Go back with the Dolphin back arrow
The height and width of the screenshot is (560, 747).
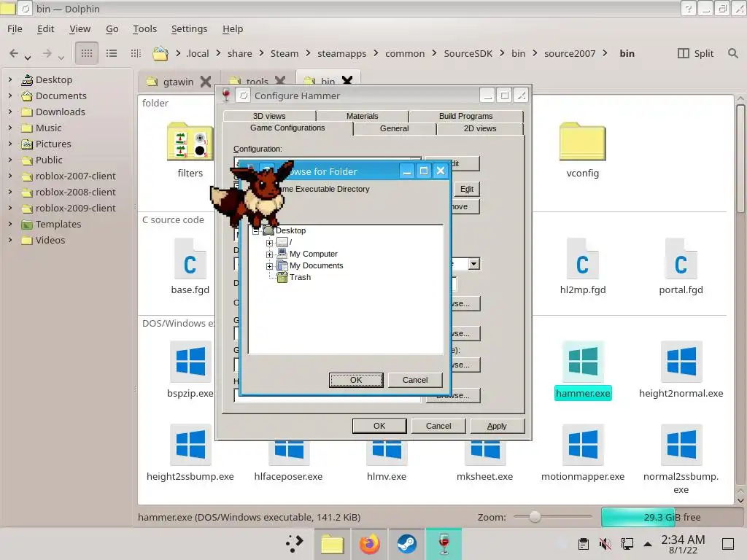click(15, 53)
